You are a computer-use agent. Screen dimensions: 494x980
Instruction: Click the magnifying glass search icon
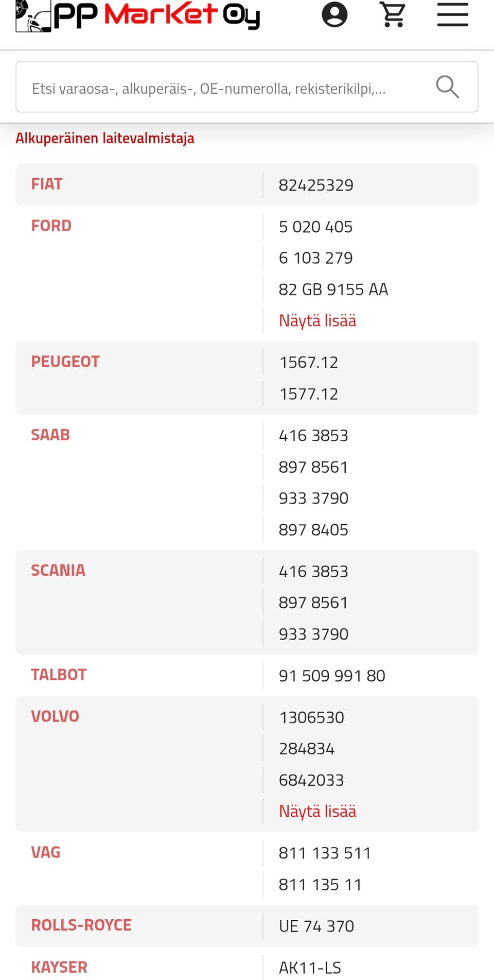447,87
